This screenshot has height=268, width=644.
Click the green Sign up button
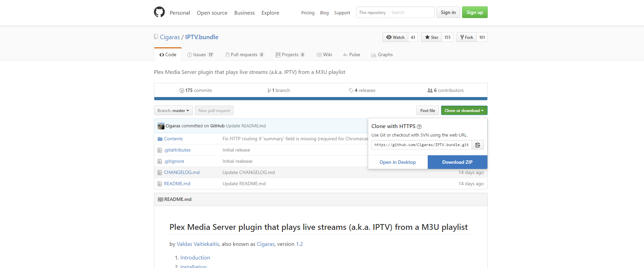tap(475, 12)
